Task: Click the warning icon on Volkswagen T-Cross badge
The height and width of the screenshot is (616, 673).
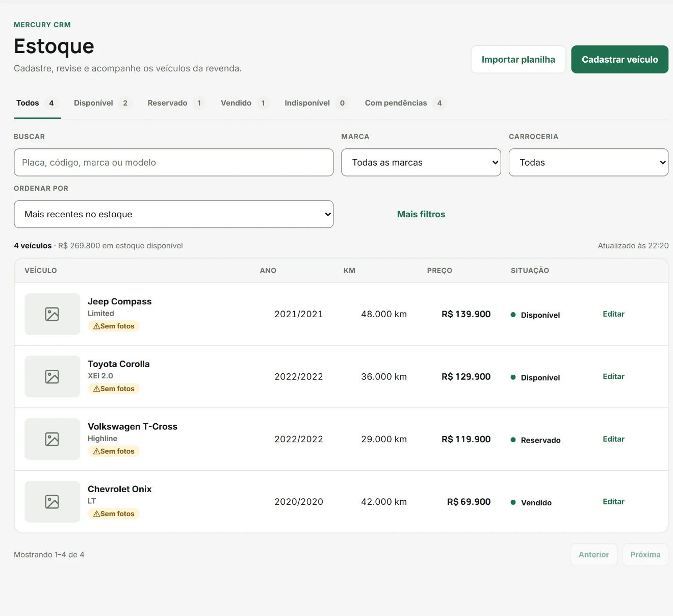Action: point(96,451)
